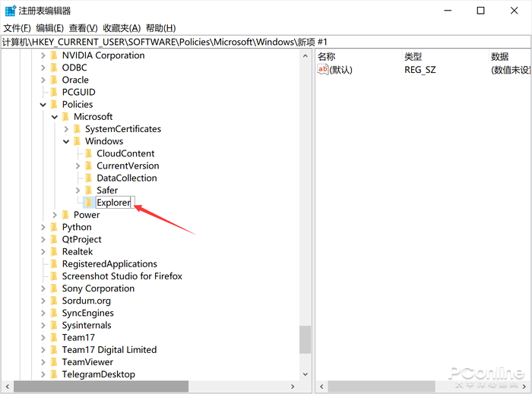Click the RegisteredApplications folder icon
Screen dimensions: 532x394
pos(54,264)
